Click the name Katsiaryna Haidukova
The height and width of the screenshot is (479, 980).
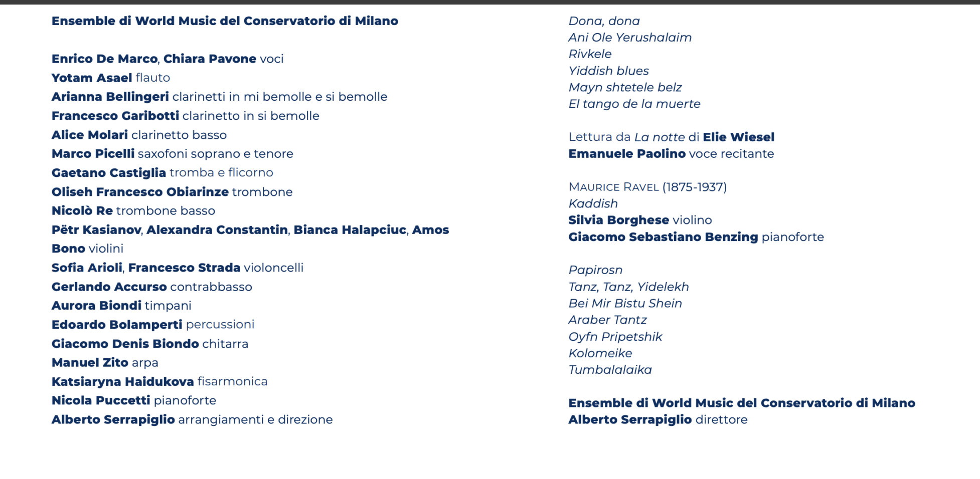click(122, 382)
